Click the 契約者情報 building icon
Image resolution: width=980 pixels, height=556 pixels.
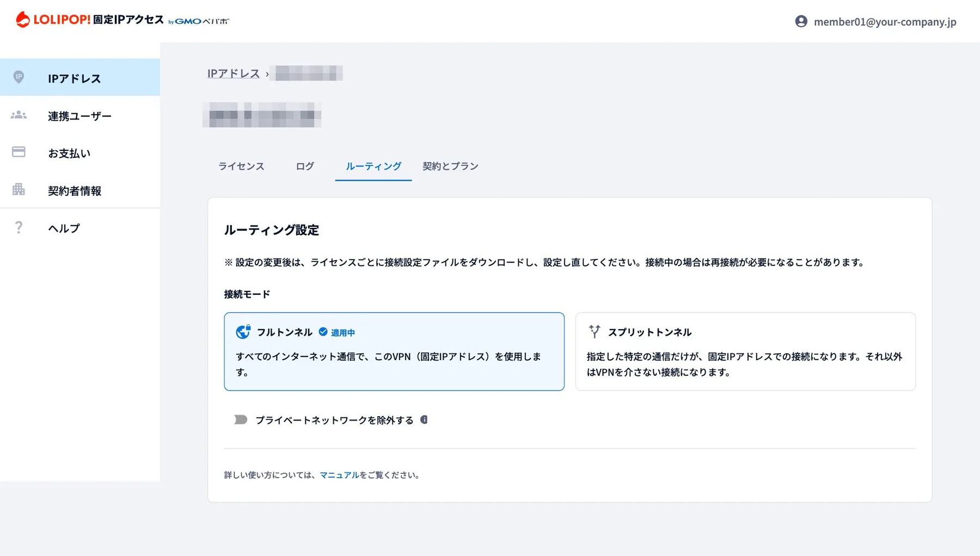(19, 189)
